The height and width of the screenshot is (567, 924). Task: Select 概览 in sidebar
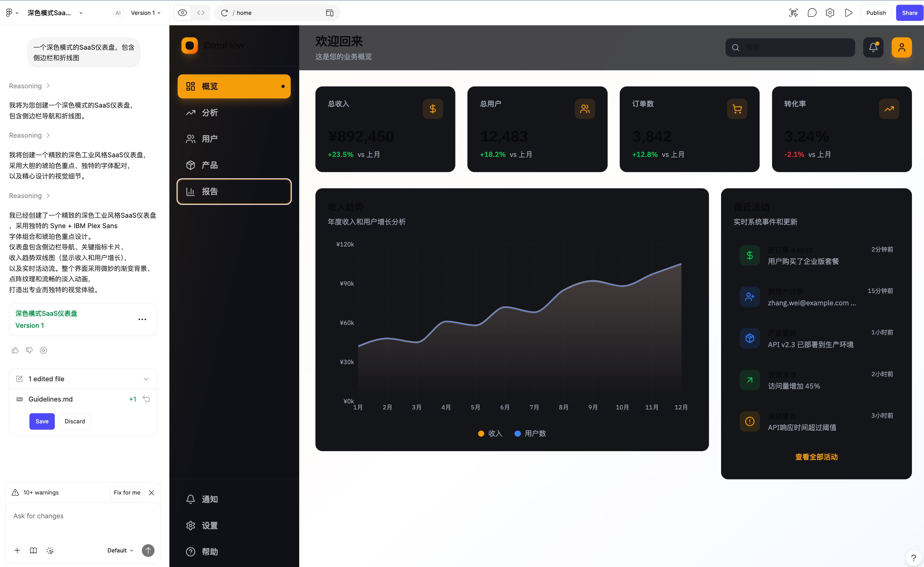pos(234,86)
